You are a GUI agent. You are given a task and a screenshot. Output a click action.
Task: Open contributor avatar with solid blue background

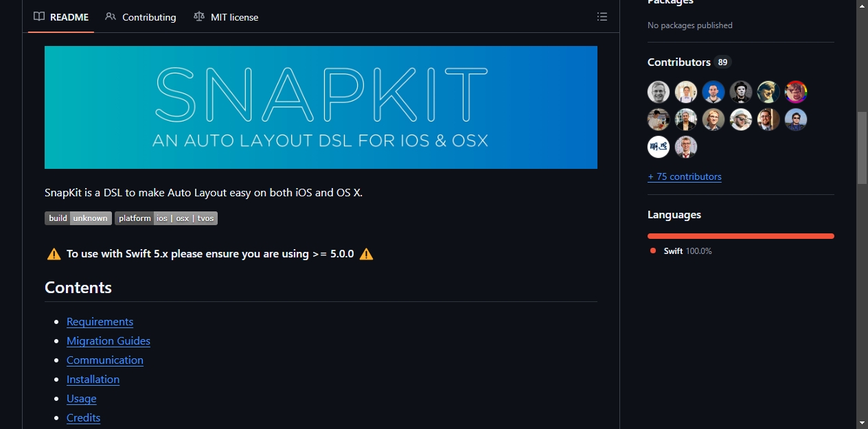(x=713, y=92)
